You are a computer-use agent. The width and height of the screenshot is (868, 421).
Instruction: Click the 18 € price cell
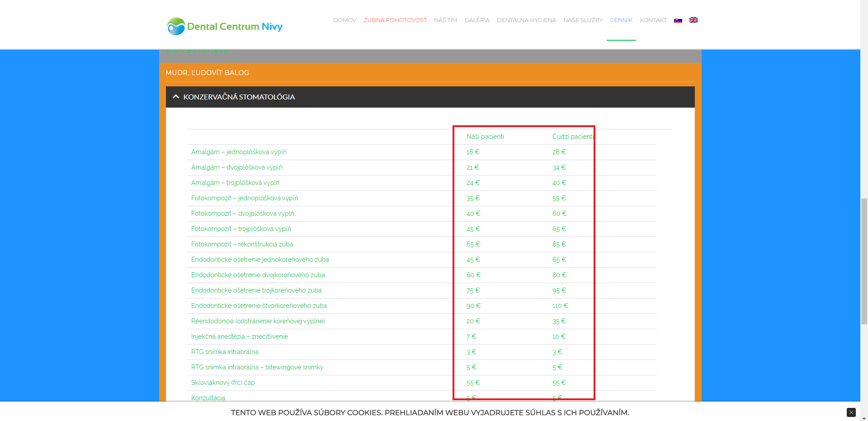(473, 152)
